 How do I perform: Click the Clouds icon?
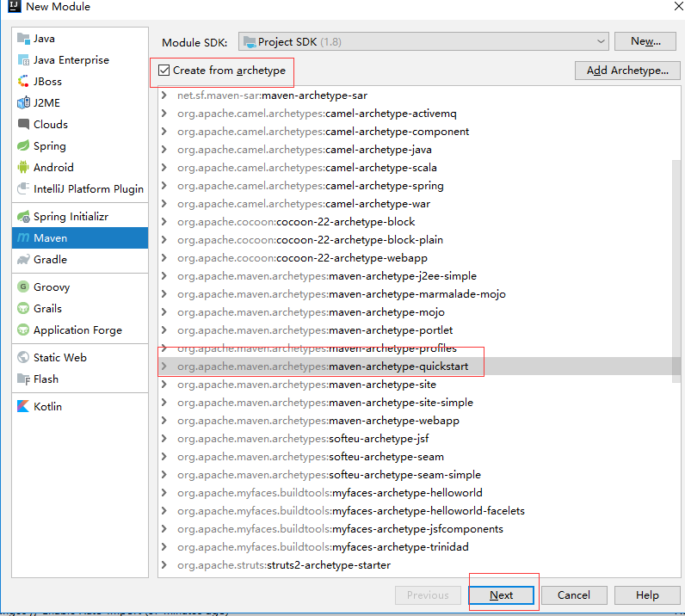click(23, 124)
